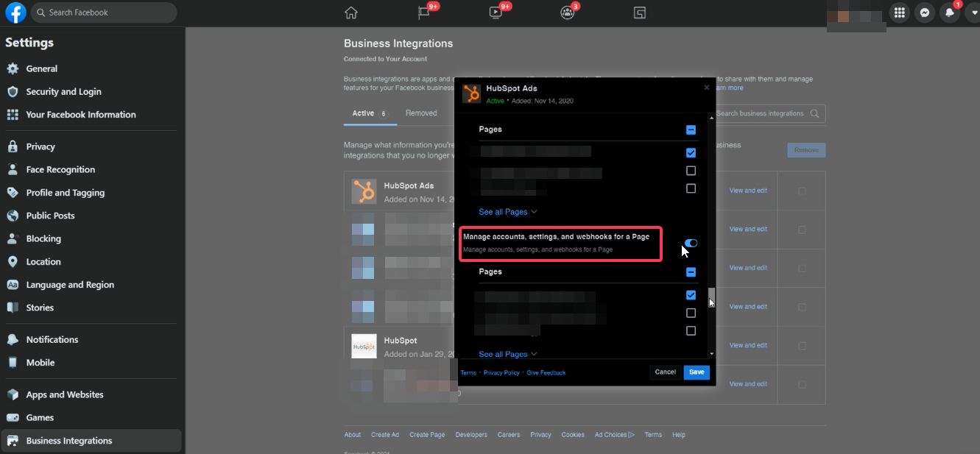Click the Search Facebook field
The image size is (980, 454).
(x=103, y=13)
